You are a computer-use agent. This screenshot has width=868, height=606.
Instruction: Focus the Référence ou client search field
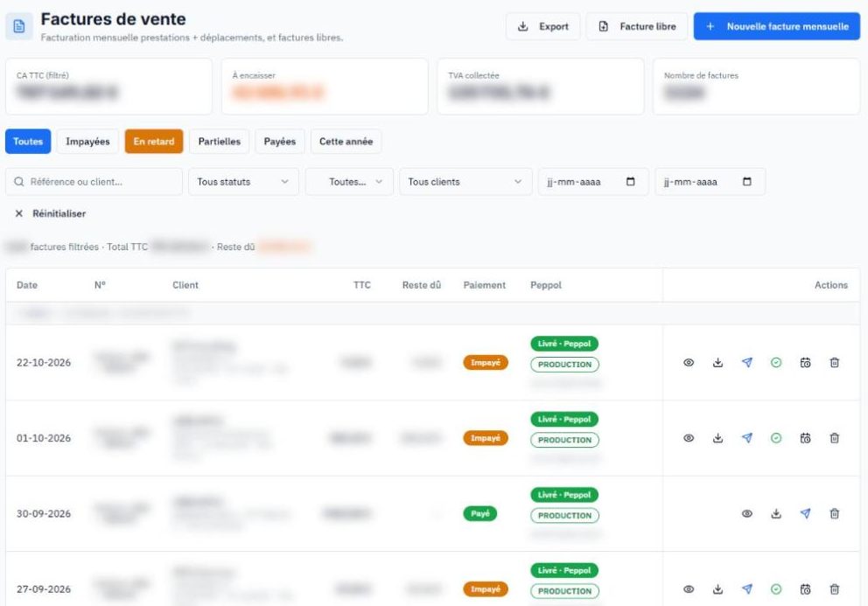pyautogui.click(x=94, y=182)
